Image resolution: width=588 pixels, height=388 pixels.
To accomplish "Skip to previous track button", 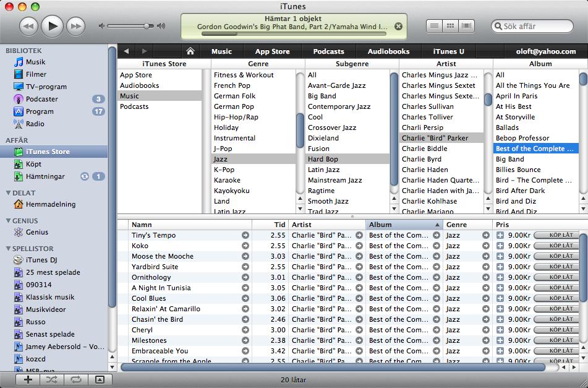I will 28,26.
